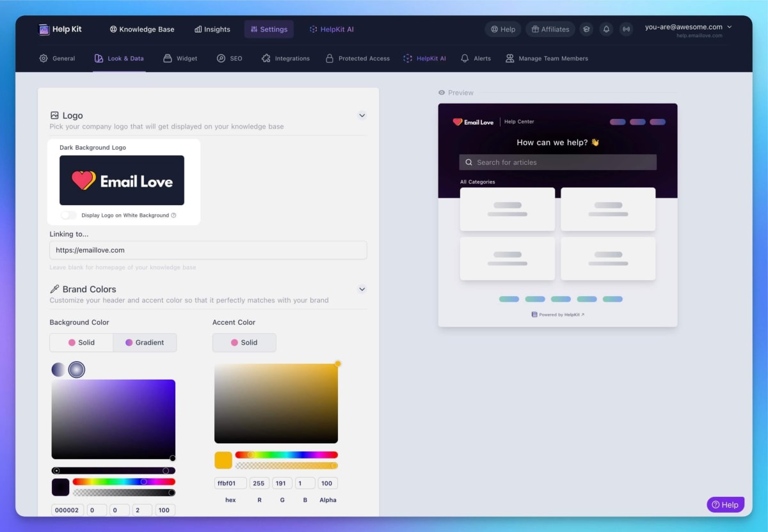Switch to the Widget settings tab
The height and width of the screenshot is (532, 768).
180,58
